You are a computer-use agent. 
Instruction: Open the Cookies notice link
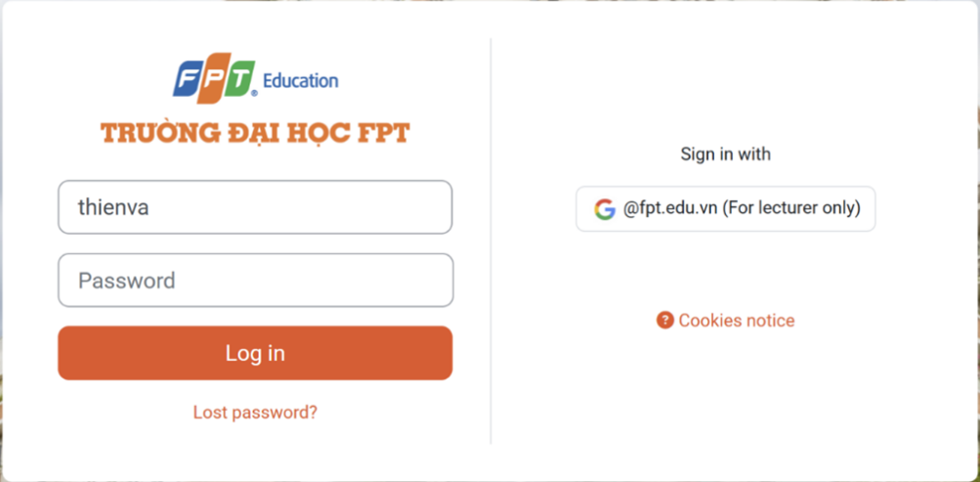tap(737, 321)
